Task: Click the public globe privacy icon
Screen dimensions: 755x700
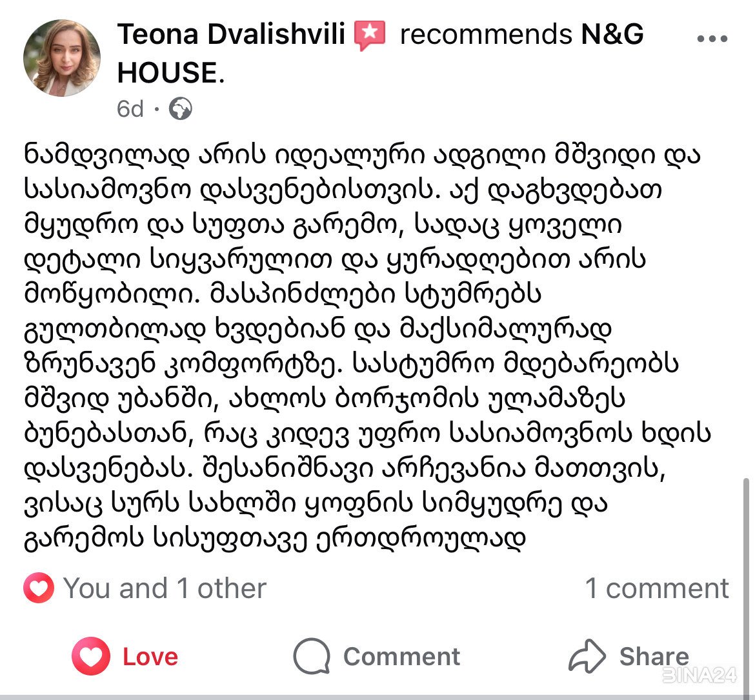Action: tap(181, 109)
